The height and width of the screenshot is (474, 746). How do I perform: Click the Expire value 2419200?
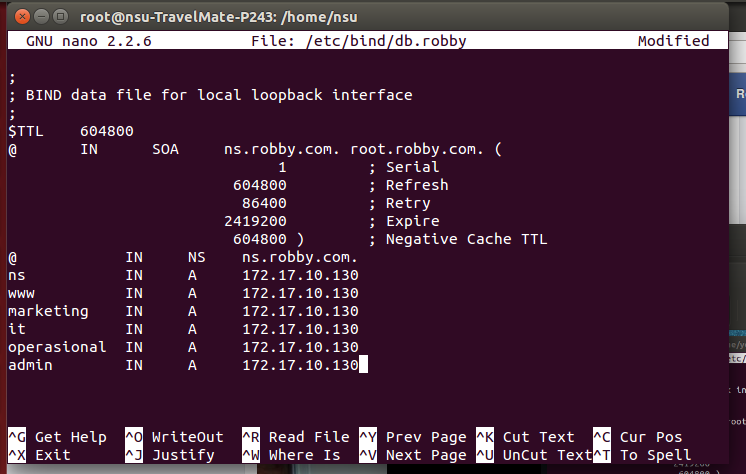[x=255, y=221]
